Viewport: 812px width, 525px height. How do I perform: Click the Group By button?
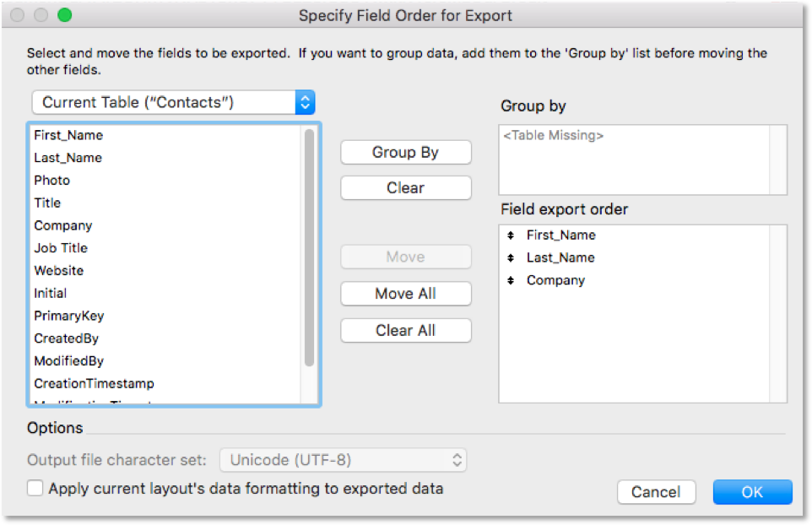pos(405,152)
